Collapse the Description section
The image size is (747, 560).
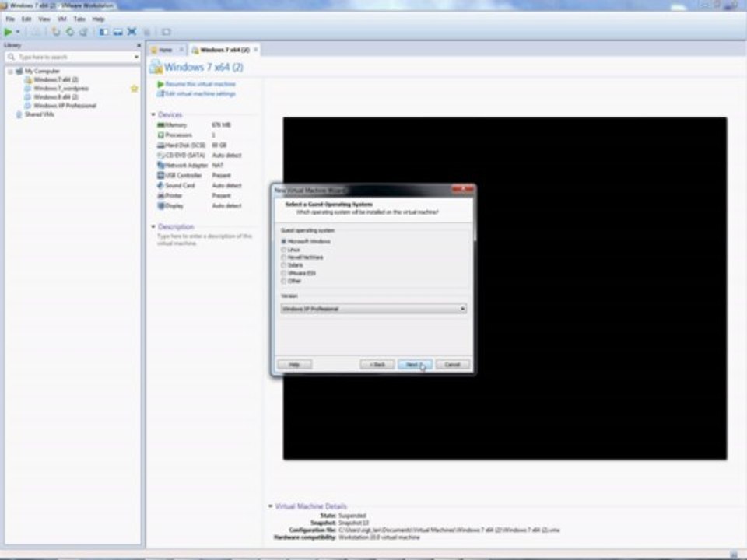[x=153, y=226]
